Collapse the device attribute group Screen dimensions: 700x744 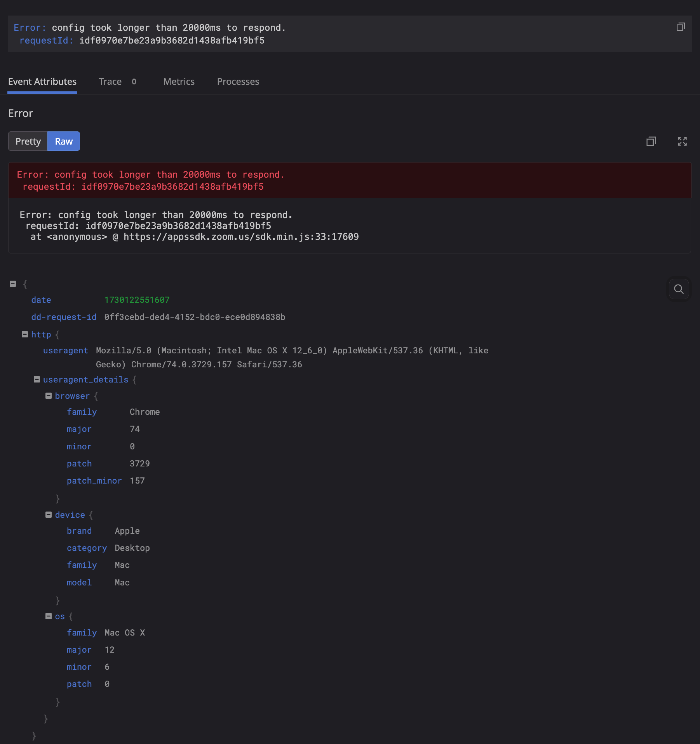tap(49, 515)
